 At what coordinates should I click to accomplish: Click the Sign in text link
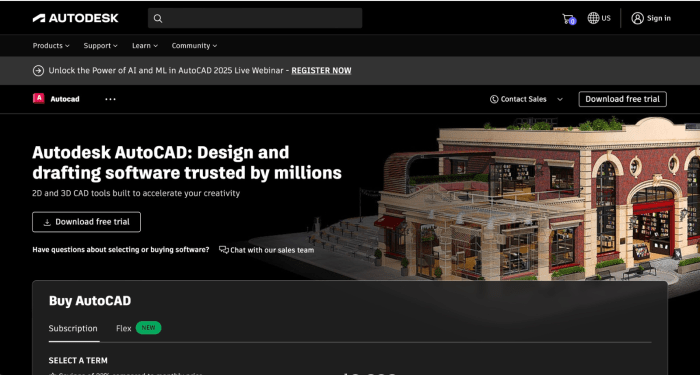[658, 18]
